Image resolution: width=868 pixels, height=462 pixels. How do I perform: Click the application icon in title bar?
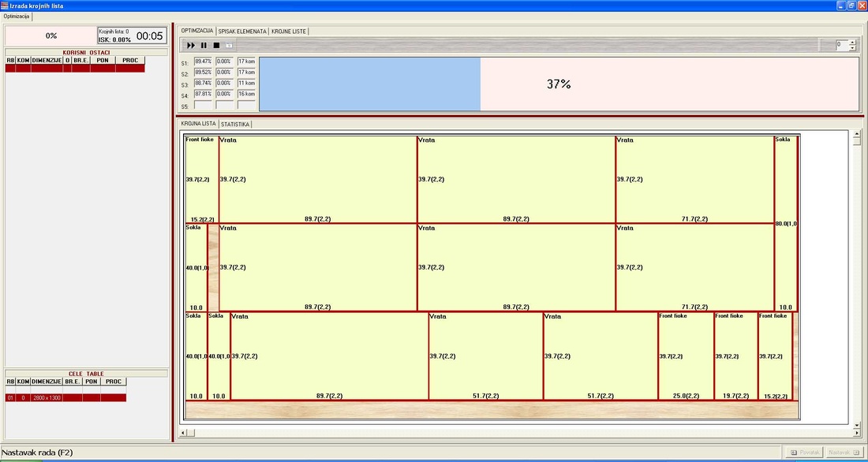[5, 6]
